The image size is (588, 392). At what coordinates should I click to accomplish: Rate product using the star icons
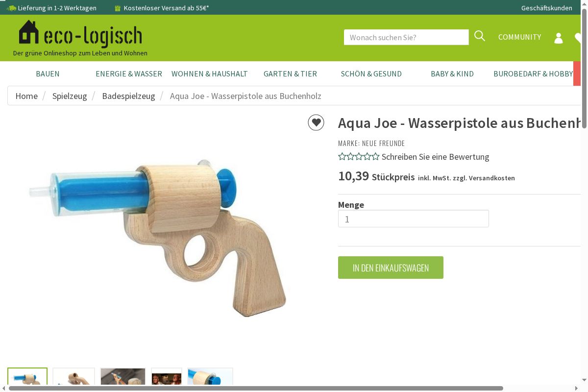pos(359,157)
